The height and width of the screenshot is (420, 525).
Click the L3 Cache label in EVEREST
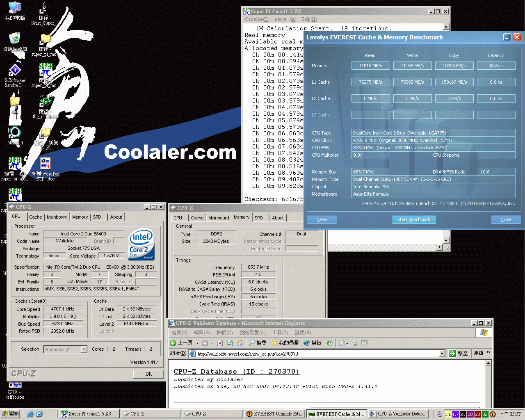tap(321, 115)
